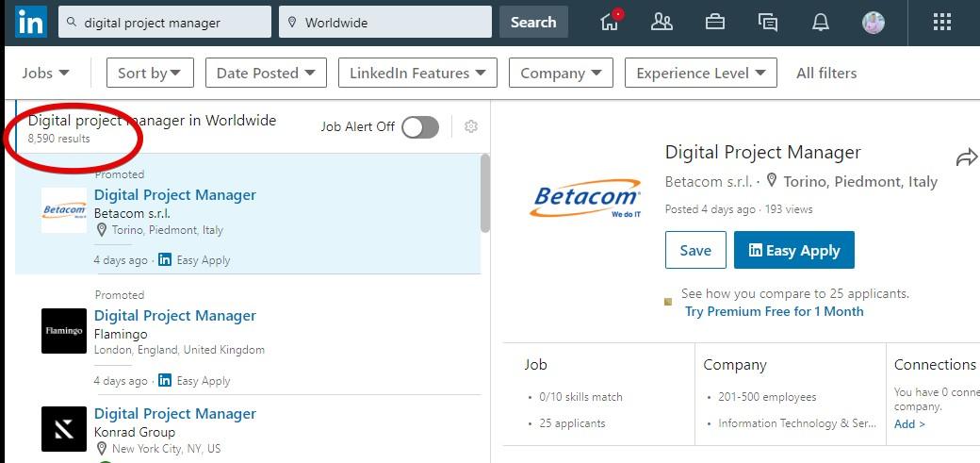Open the Work apps grid icon
Viewport: 980px width, 463px height.
coord(942,22)
